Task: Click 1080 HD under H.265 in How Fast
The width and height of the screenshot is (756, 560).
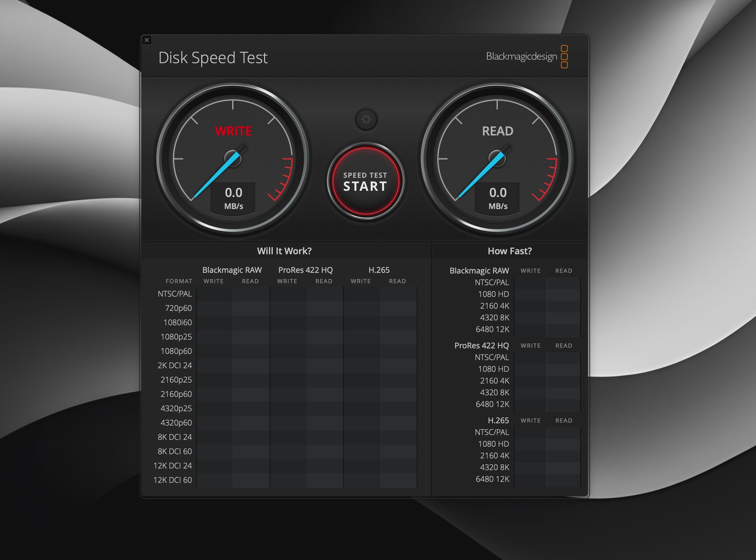Action: pyautogui.click(x=493, y=444)
